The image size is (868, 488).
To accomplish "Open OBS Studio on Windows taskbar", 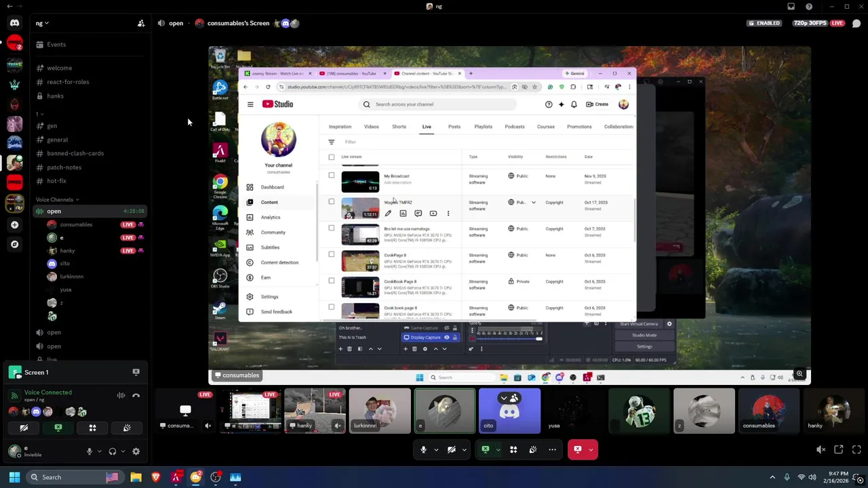I will point(216,477).
